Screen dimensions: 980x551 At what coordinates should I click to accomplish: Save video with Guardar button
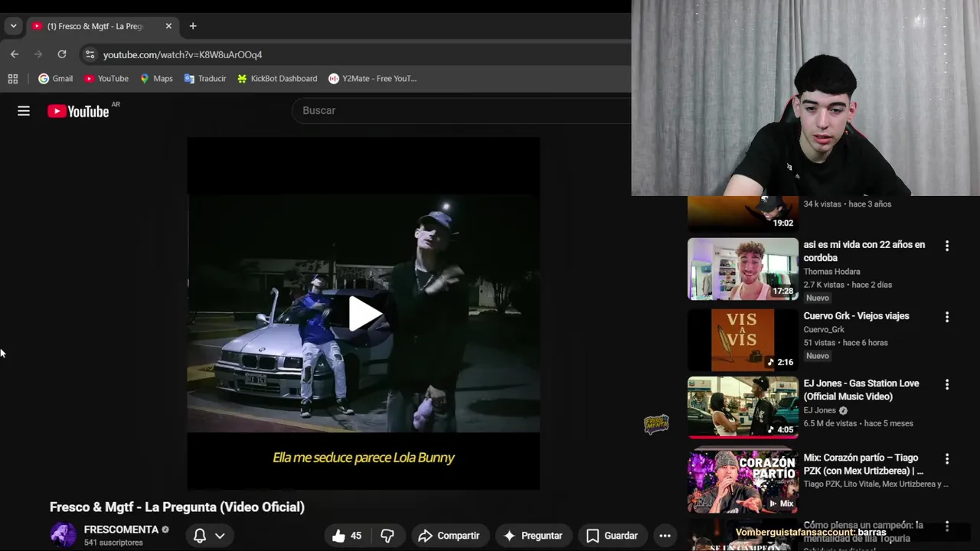(612, 536)
